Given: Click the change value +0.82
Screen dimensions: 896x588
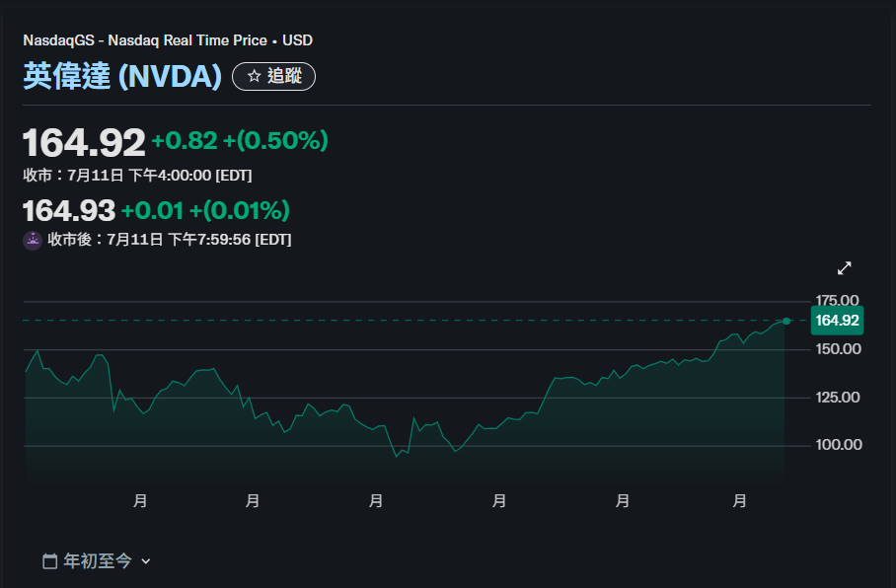Looking at the screenshot, I should [185, 140].
